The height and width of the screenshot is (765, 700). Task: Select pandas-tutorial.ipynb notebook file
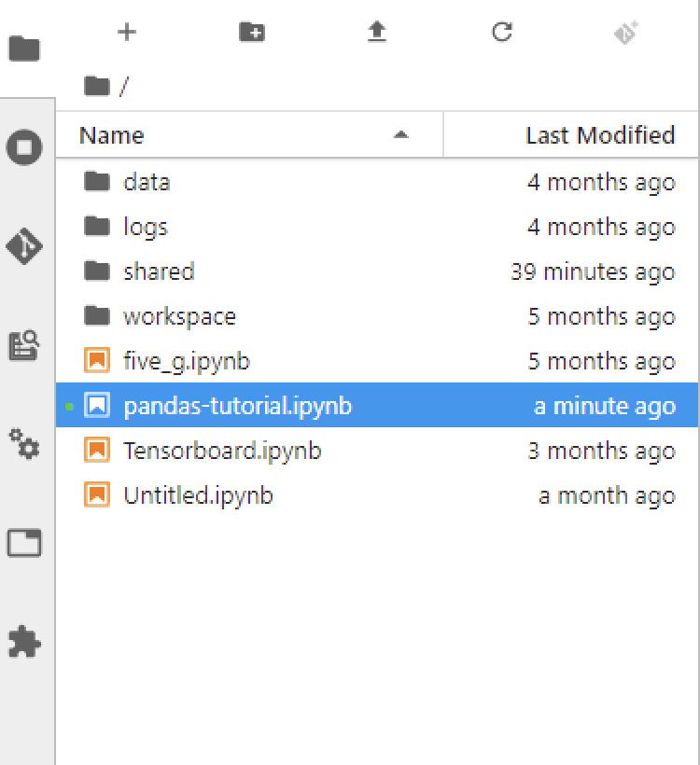237,406
